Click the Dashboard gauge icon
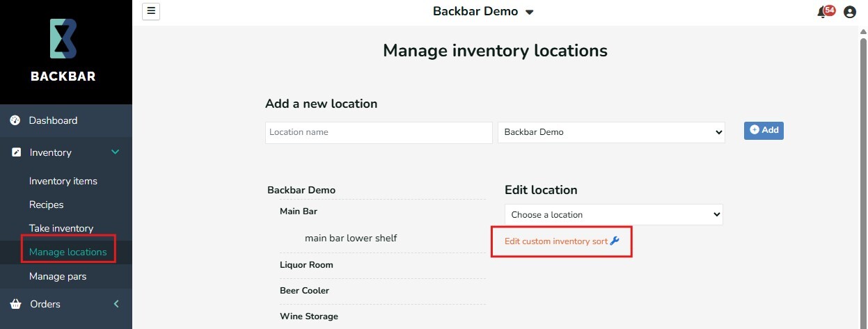This screenshot has height=329, width=868. [15, 120]
